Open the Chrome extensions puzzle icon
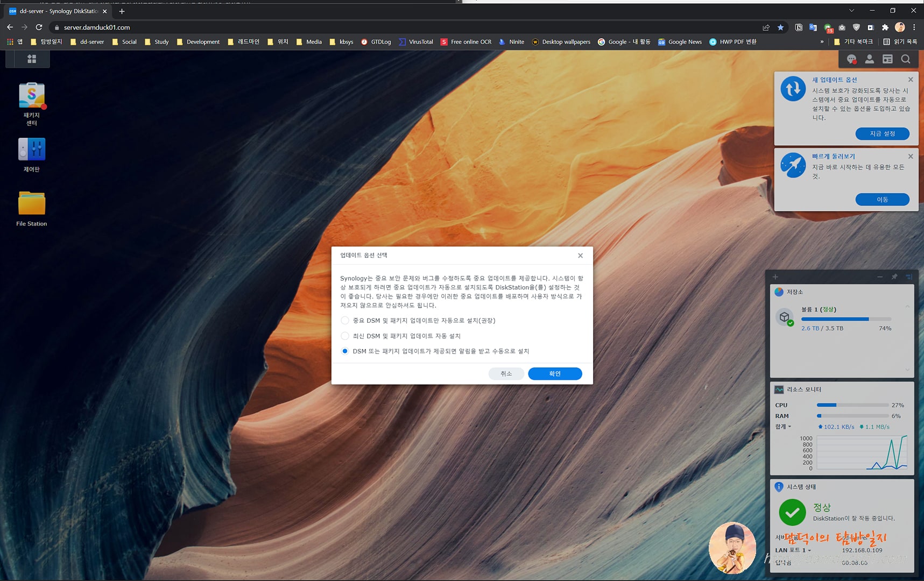 coord(885,27)
